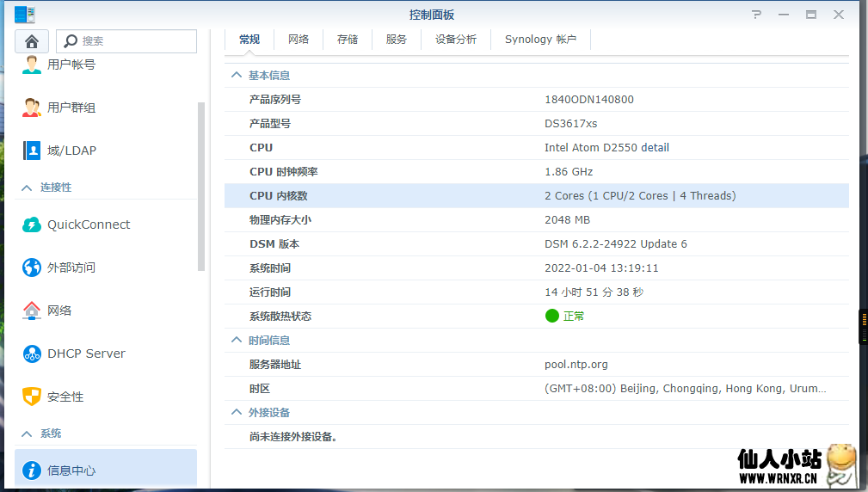Image resolution: width=868 pixels, height=492 pixels.
Task: Switch to the 存储 tab
Action: click(347, 40)
